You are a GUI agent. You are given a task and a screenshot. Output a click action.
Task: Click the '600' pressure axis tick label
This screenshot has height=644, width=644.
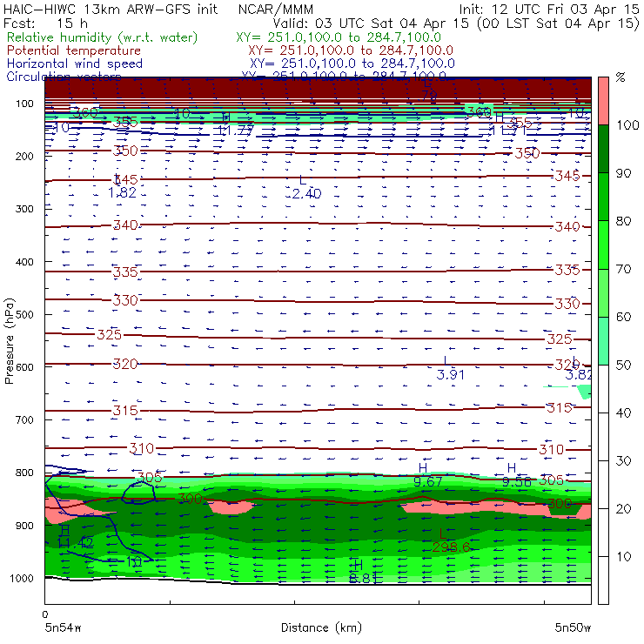click(24, 367)
